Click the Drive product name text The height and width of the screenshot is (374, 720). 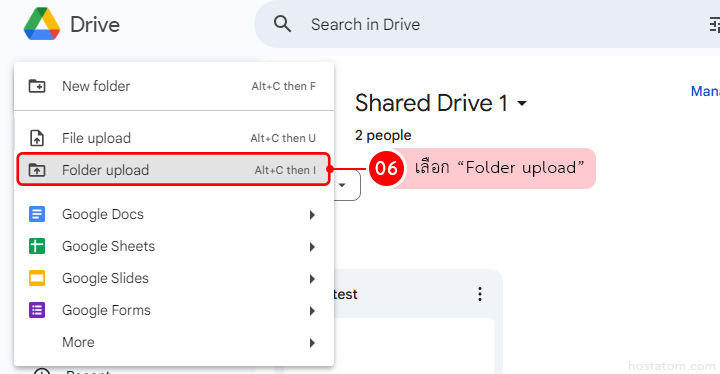click(95, 24)
